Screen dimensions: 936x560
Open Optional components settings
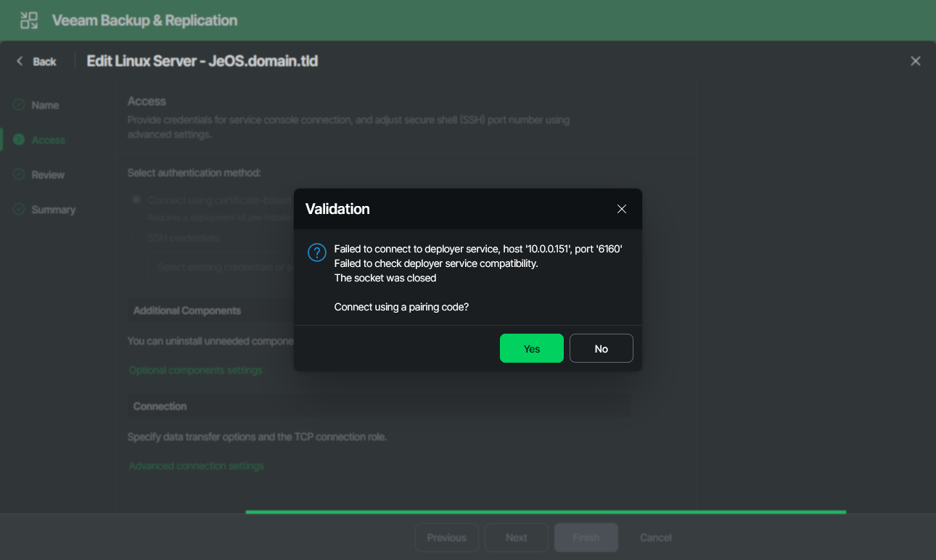click(195, 370)
